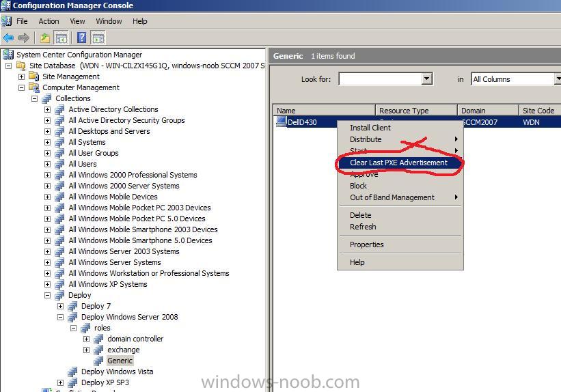
Task: Choose Install Client from context menu
Action: click(x=400, y=128)
